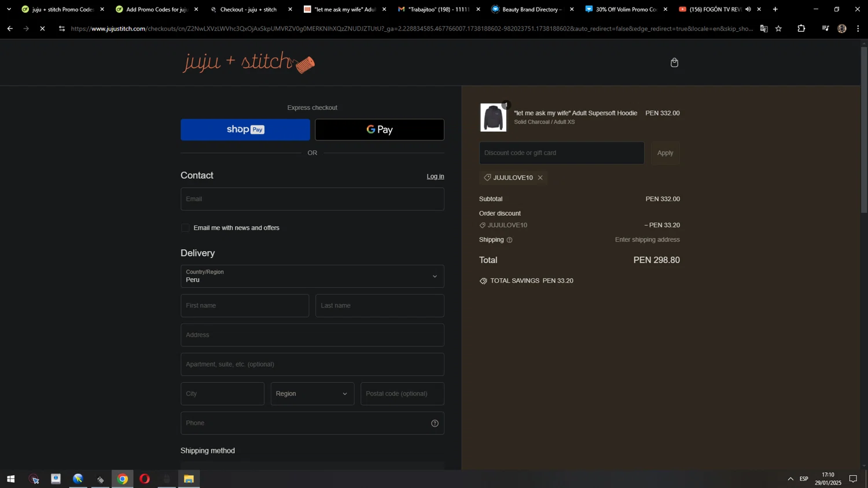Show hidden system tray icons
Viewport: 868px width, 488px height.
(x=790, y=479)
